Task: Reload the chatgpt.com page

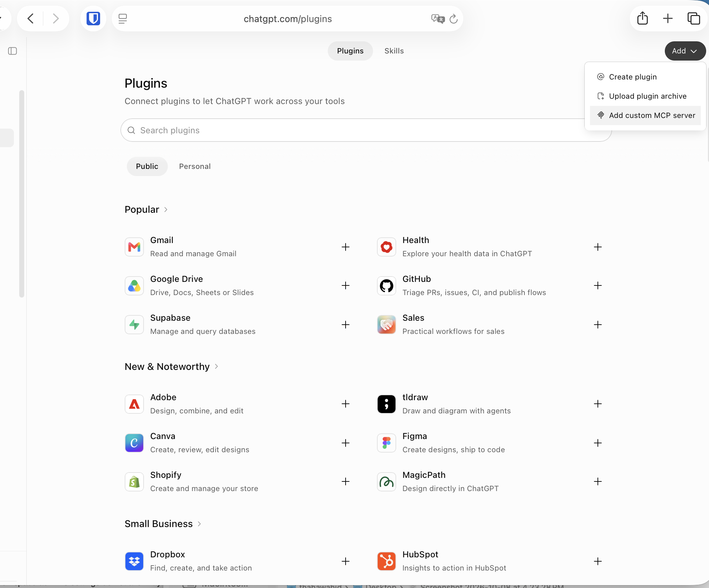Action: coord(454,19)
